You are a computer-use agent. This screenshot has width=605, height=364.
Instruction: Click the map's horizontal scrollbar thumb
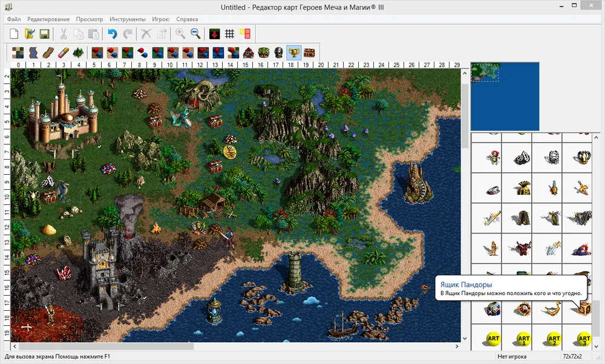[103, 347]
